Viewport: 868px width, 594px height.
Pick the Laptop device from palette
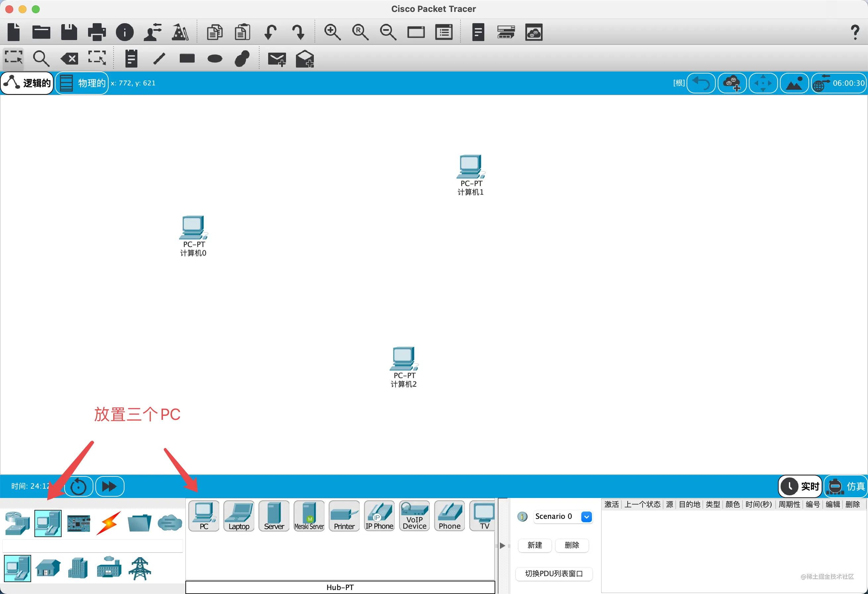(x=239, y=516)
